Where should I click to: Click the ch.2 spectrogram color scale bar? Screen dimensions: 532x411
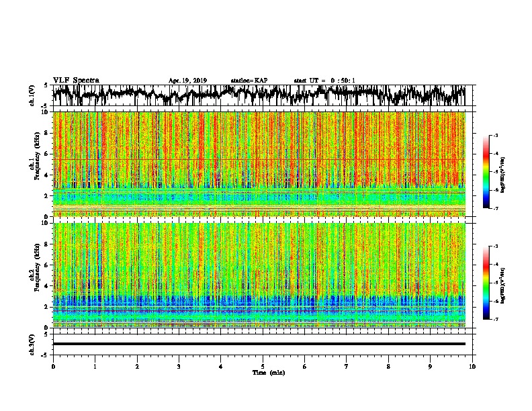click(486, 283)
